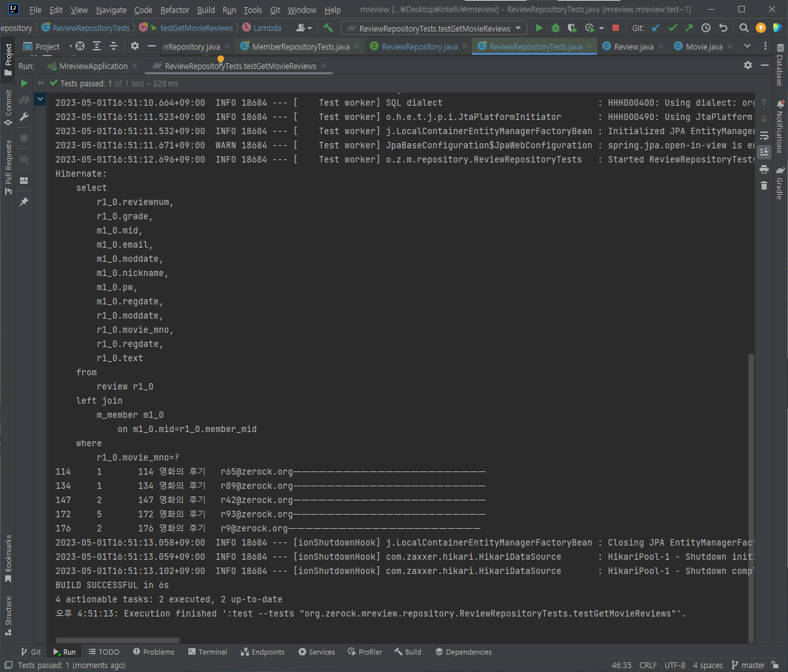Switch to Movie.java editor tab
This screenshot has height=672, width=788.
point(704,46)
